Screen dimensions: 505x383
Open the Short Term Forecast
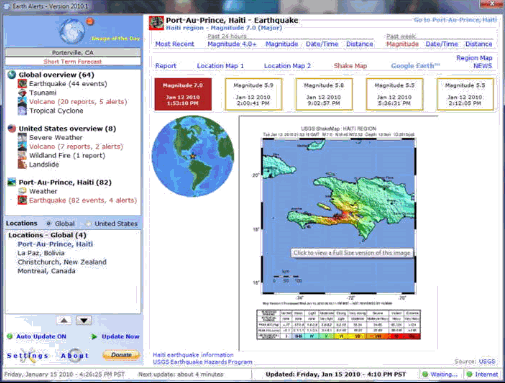pyautogui.click(x=73, y=62)
